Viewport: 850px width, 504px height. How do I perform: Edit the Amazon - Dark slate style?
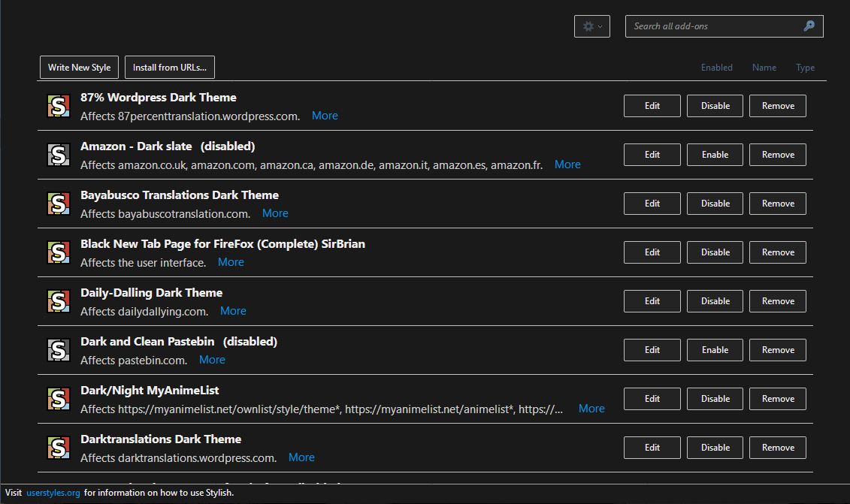tap(652, 155)
